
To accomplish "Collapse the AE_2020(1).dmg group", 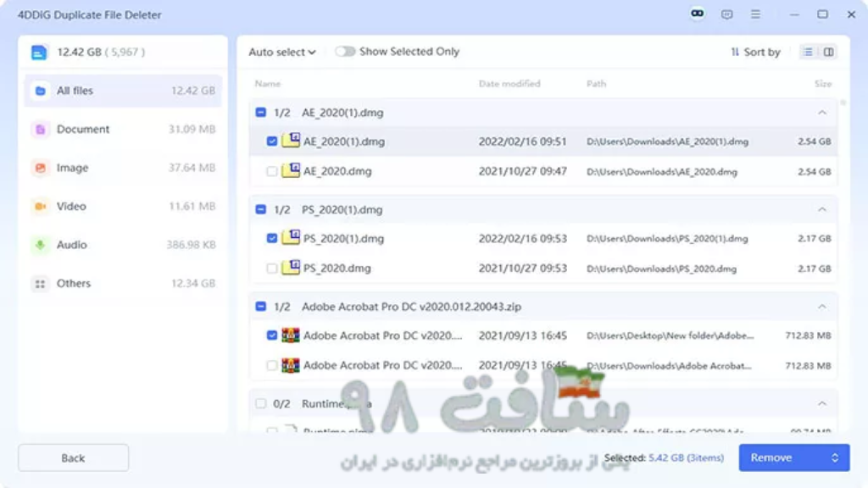I will coord(822,113).
